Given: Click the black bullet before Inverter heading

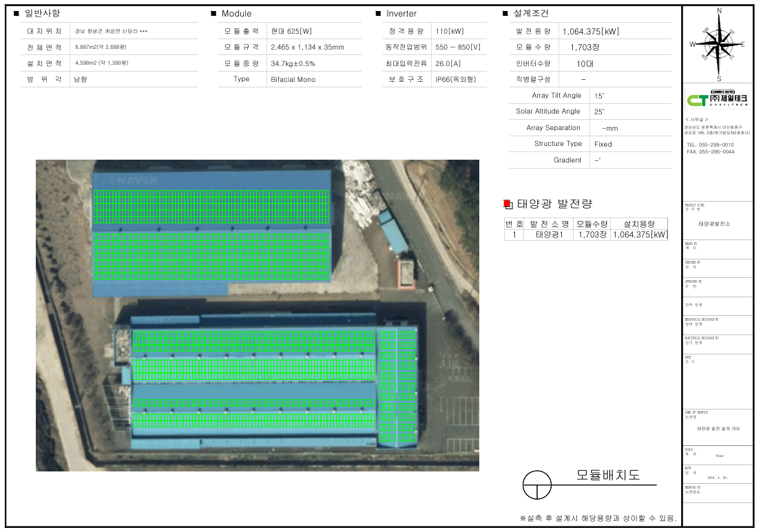Looking at the screenshot, I should point(378,14).
